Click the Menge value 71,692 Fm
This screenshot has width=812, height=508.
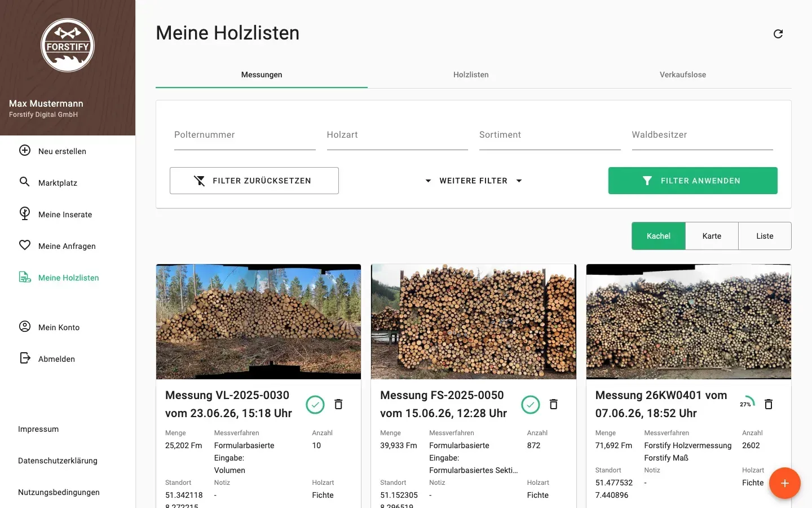[614, 445]
